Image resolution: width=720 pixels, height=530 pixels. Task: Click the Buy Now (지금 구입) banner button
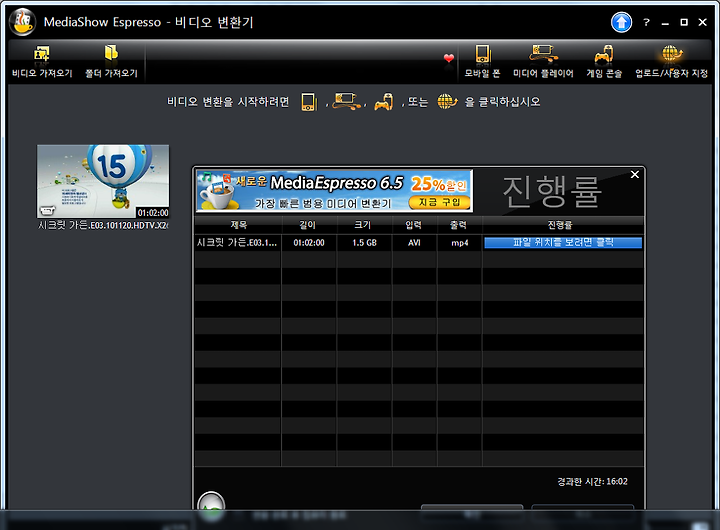(x=439, y=202)
